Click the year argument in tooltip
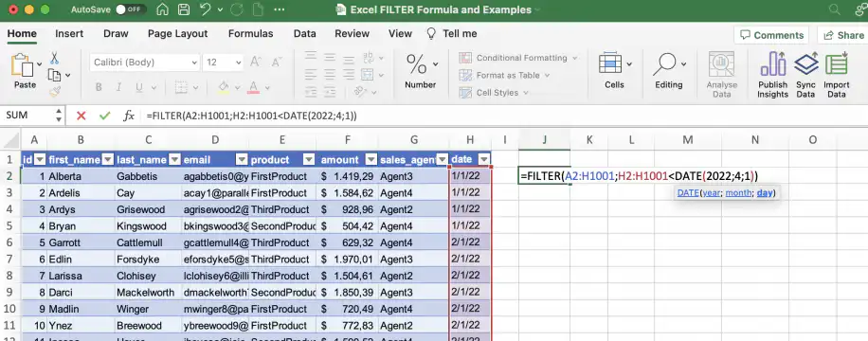The width and height of the screenshot is (868, 341). pos(712,193)
